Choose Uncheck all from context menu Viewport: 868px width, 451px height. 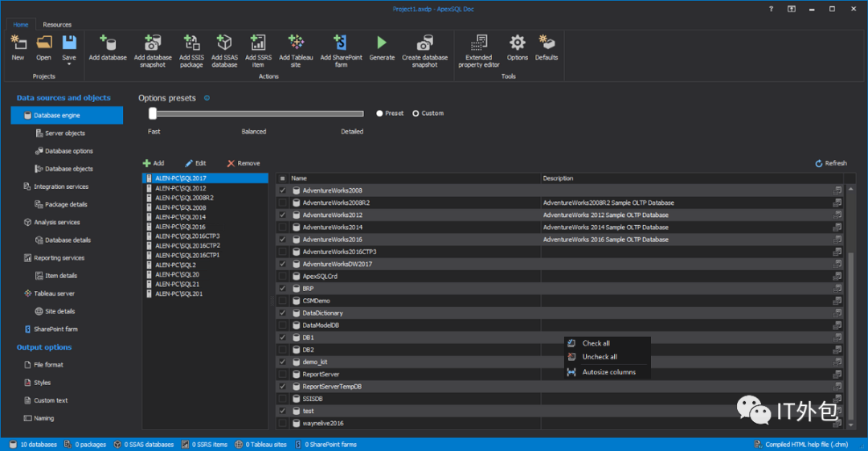[x=600, y=357]
